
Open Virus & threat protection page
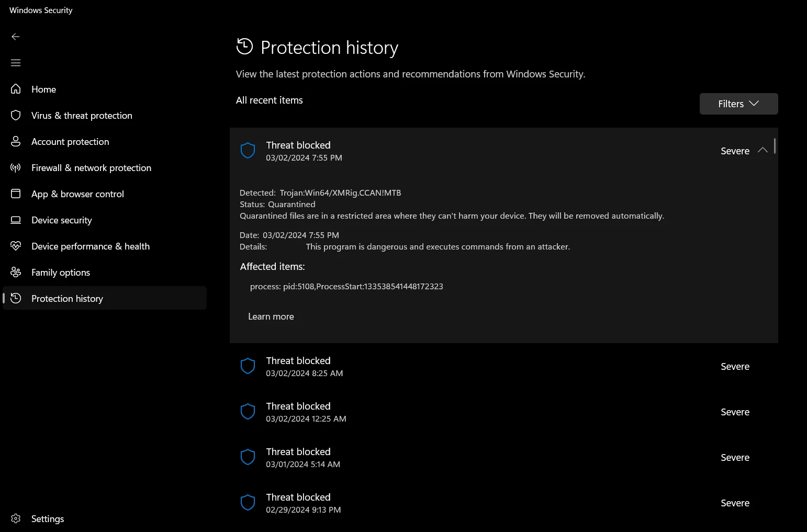105,115
